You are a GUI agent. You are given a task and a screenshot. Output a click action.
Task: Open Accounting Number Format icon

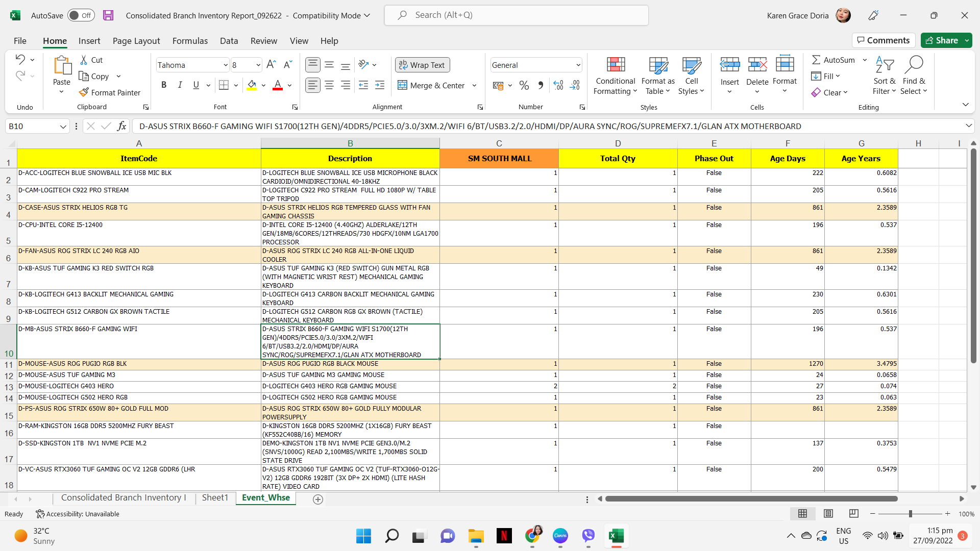point(498,85)
